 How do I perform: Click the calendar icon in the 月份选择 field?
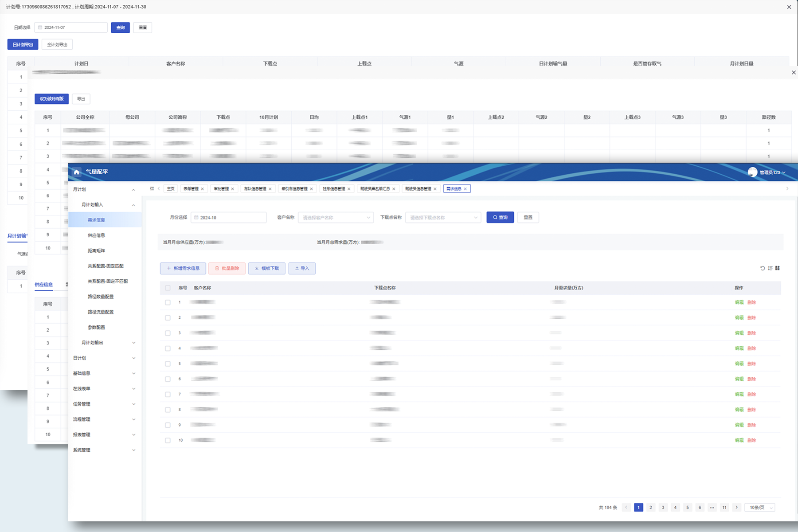click(x=196, y=218)
